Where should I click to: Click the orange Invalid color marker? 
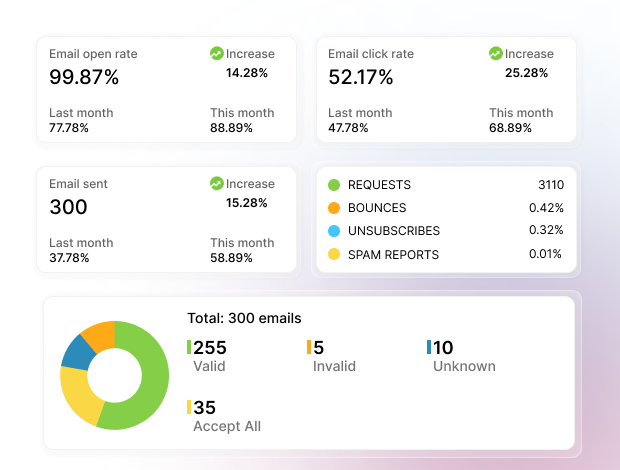pyautogui.click(x=309, y=347)
